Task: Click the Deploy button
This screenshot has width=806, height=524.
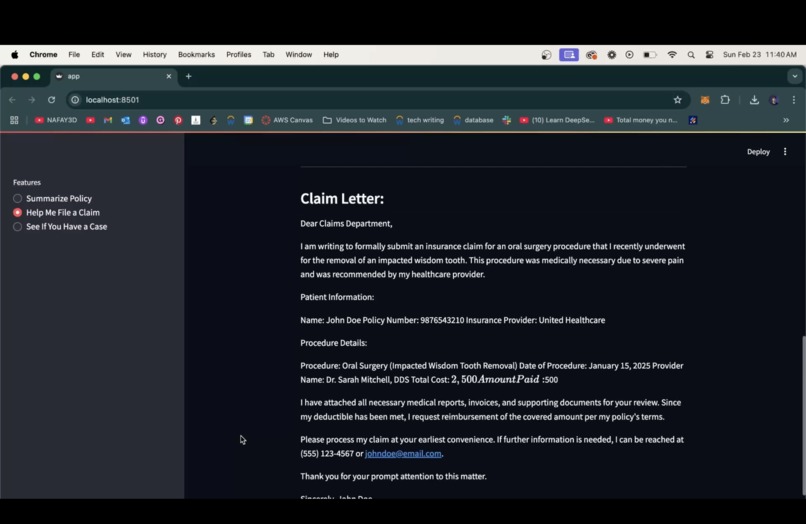Action: point(758,152)
